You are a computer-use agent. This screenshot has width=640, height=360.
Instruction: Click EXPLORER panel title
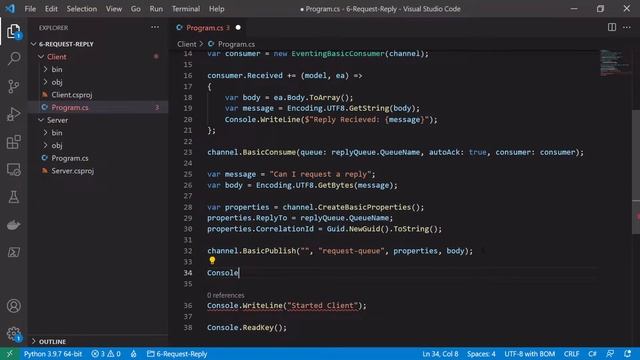pyautogui.click(x=53, y=28)
